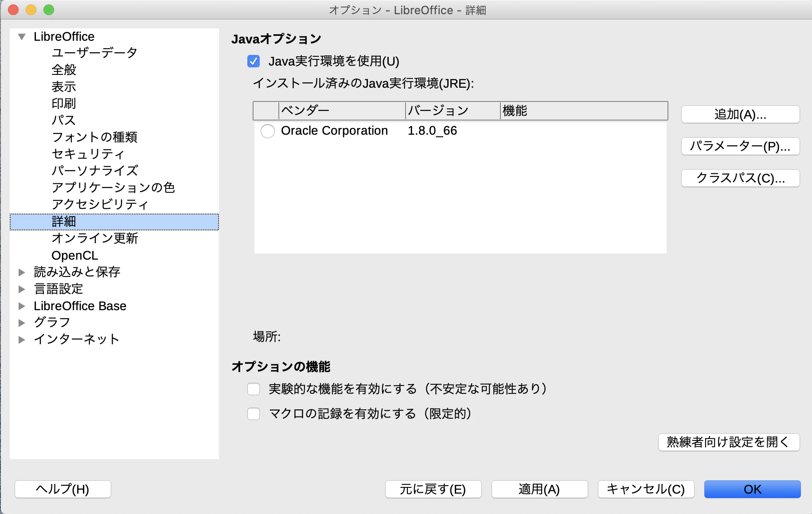The width and height of the screenshot is (812, 514).
Task: Click the 適用(A) button
Action: [539, 489]
